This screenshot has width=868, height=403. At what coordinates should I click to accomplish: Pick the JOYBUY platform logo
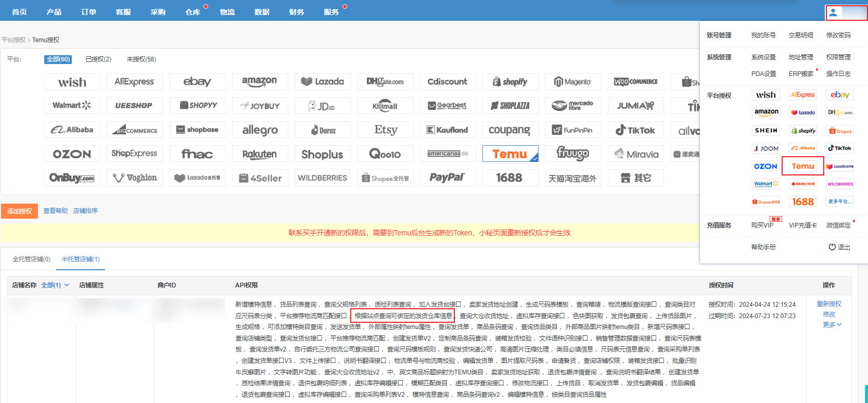(260, 106)
